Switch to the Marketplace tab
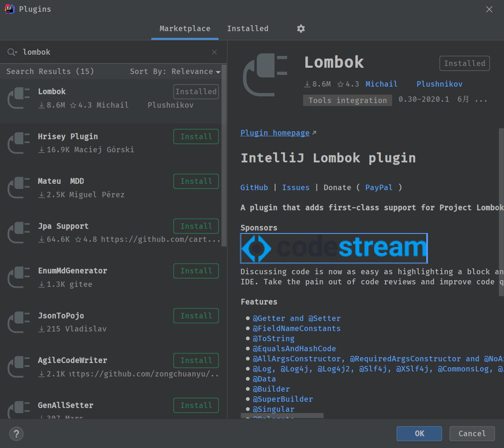504x448 pixels. pyautogui.click(x=185, y=29)
